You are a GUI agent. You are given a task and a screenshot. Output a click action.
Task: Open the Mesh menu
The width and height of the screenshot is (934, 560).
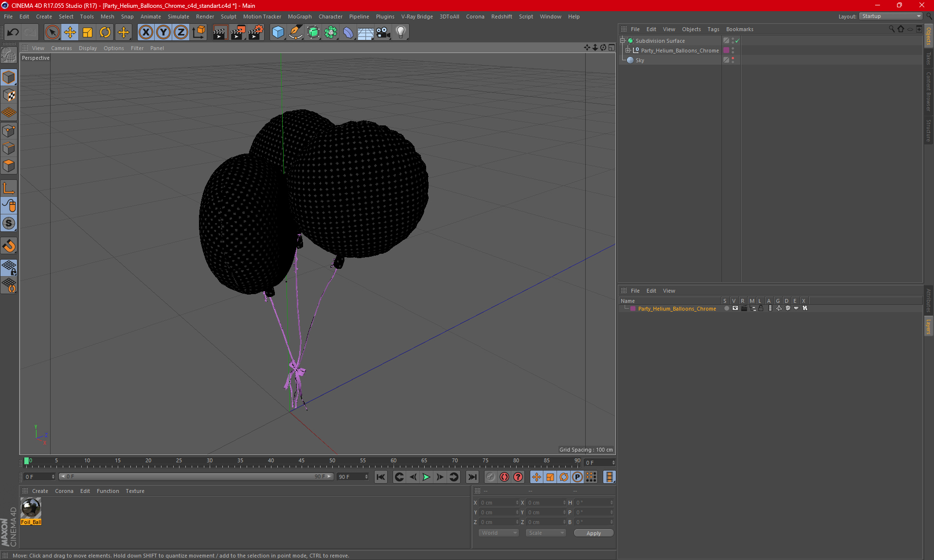pos(107,17)
